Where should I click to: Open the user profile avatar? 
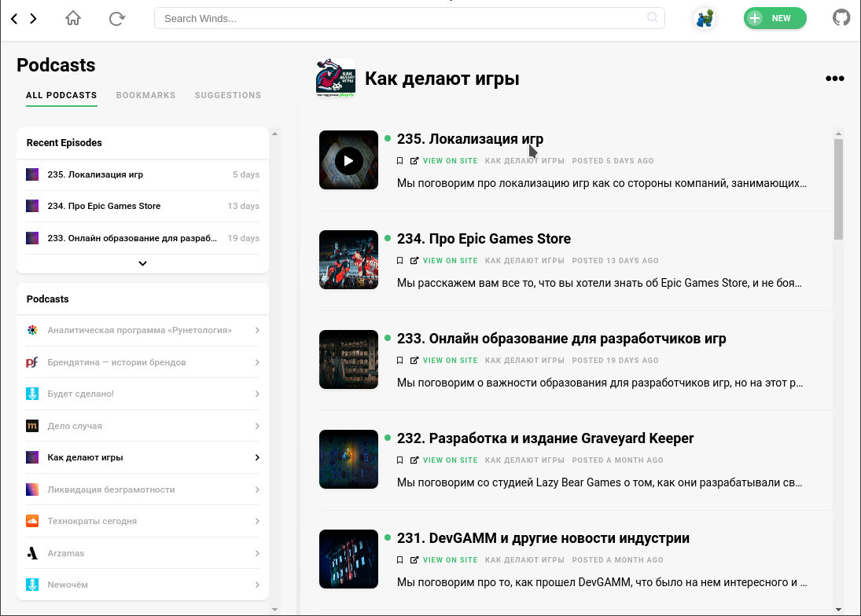pos(705,19)
